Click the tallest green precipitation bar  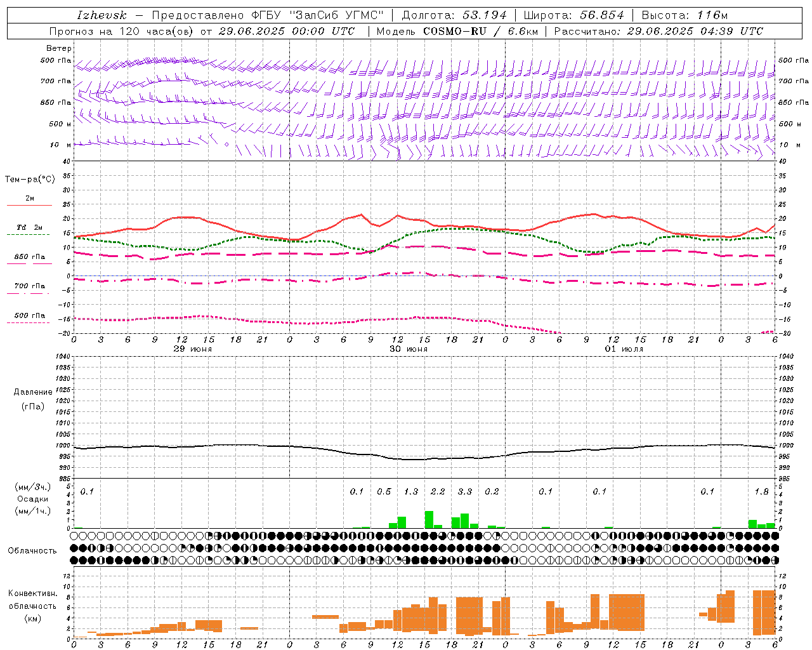pyautogui.click(x=429, y=519)
